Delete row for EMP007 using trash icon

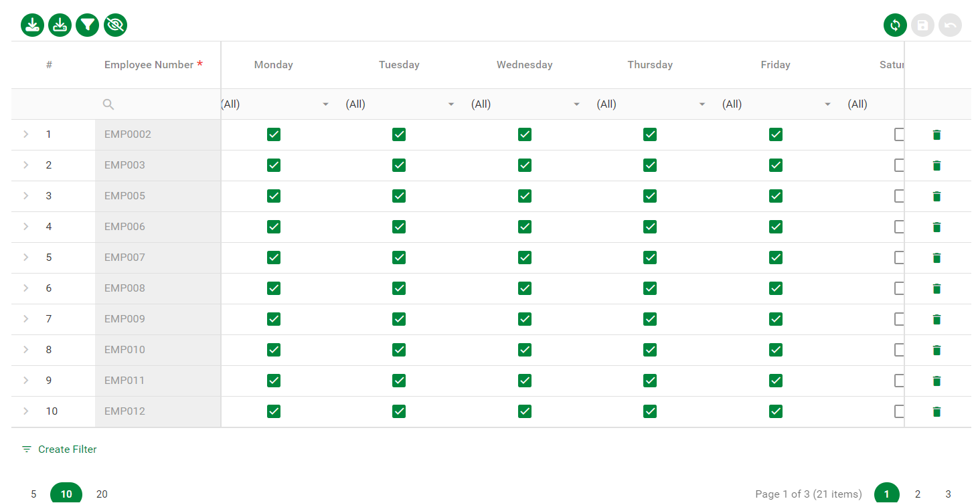click(936, 258)
